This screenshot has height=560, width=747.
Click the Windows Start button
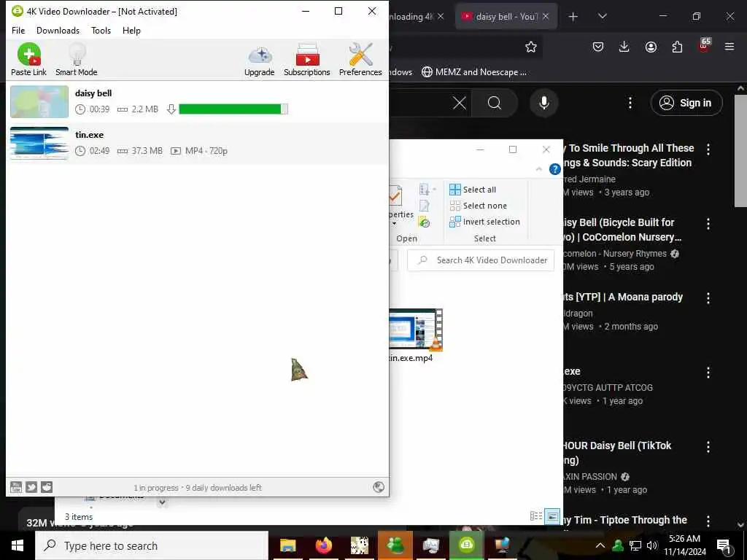pos(18,545)
